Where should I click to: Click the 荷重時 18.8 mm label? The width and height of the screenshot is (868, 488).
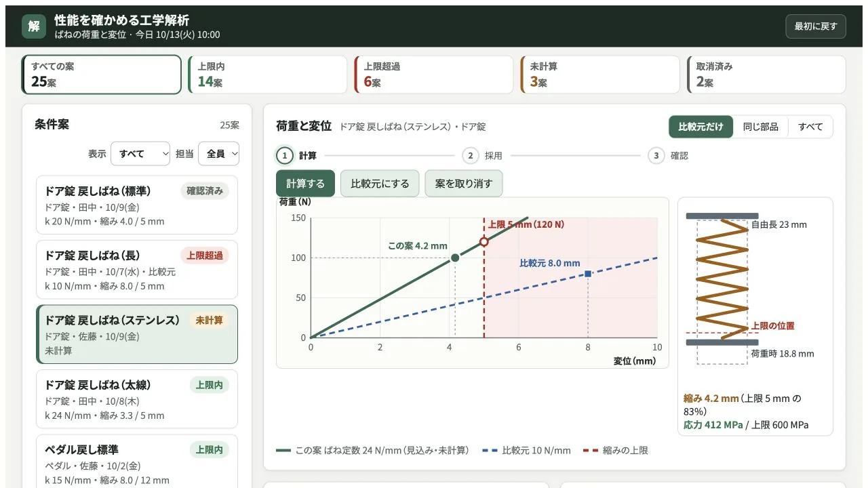pos(783,354)
